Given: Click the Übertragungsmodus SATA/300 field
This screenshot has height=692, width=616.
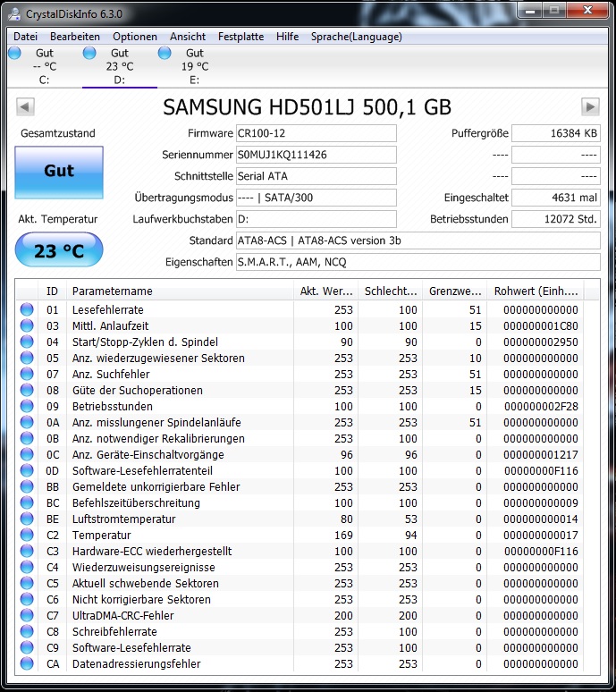Looking at the screenshot, I should coord(316,198).
